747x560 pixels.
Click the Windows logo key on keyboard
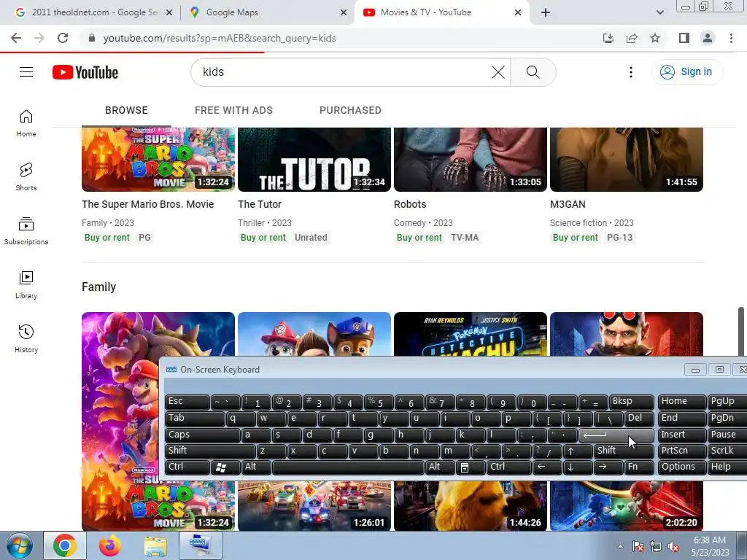coord(225,467)
